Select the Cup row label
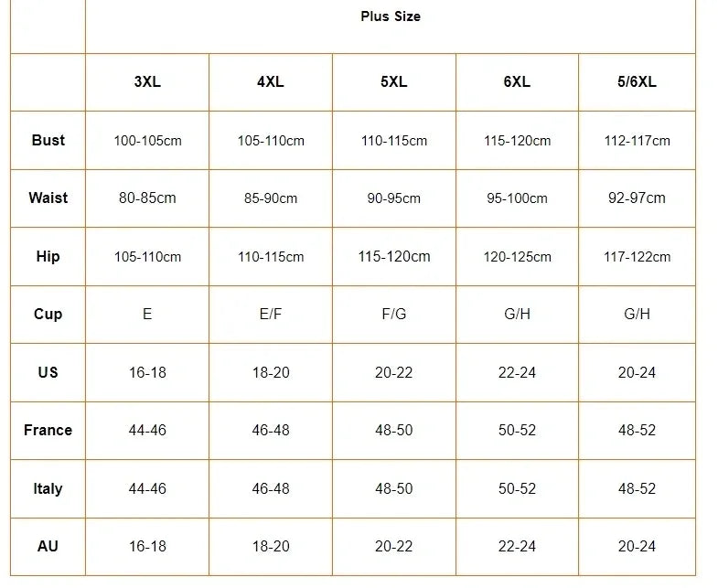This screenshot has height=588, width=718. click(x=48, y=314)
